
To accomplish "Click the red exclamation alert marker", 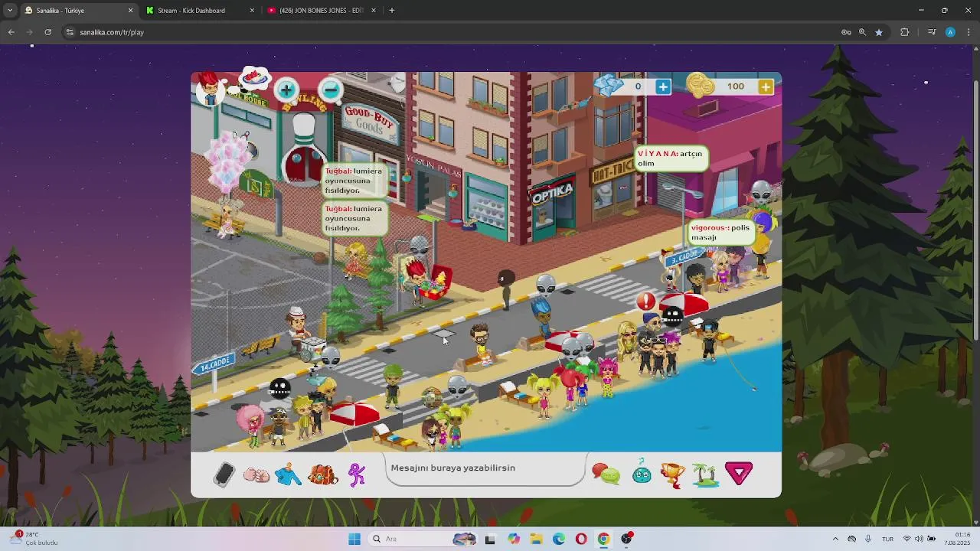I will pos(647,302).
